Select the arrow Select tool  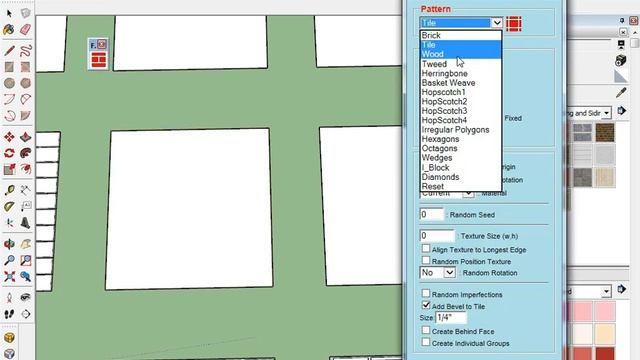pos(9,13)
